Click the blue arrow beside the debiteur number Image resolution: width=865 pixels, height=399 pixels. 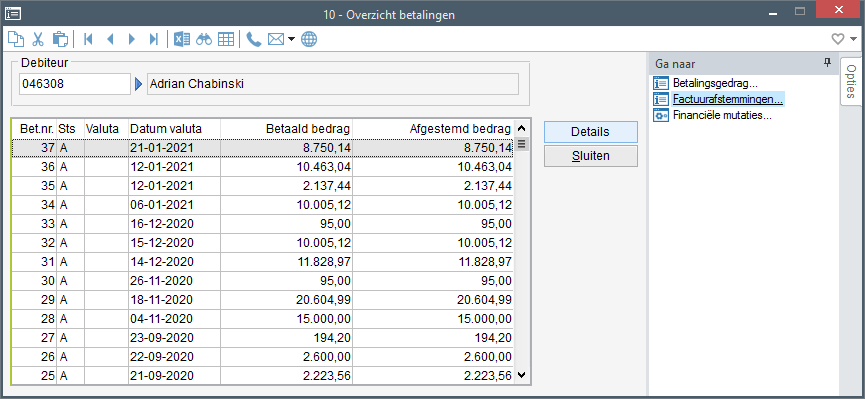[138, 84]
